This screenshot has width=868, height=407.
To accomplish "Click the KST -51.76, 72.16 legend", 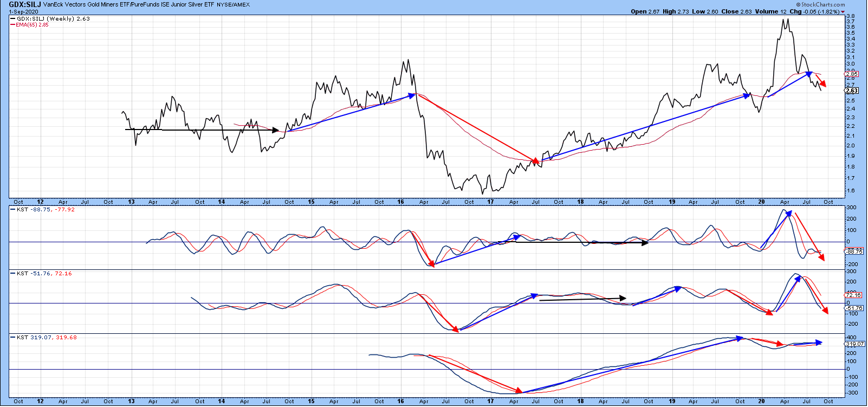I will coord(41,274).
